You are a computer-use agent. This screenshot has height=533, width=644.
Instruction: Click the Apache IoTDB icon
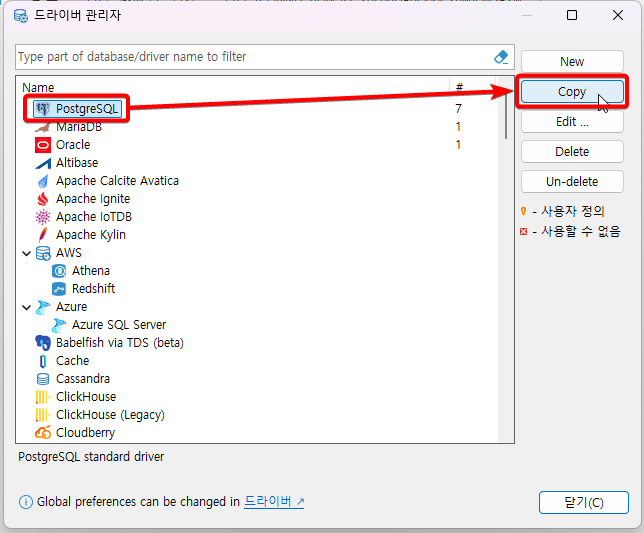43,217
